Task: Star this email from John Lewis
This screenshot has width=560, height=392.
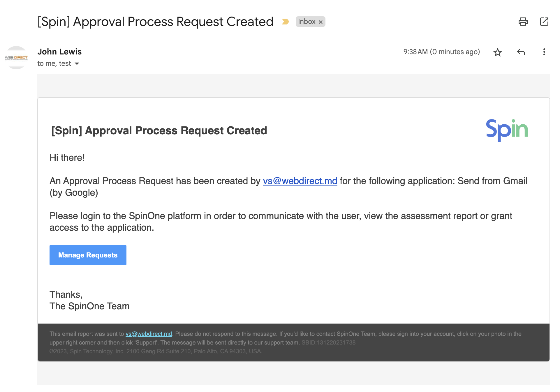Action: click(497, 52)
